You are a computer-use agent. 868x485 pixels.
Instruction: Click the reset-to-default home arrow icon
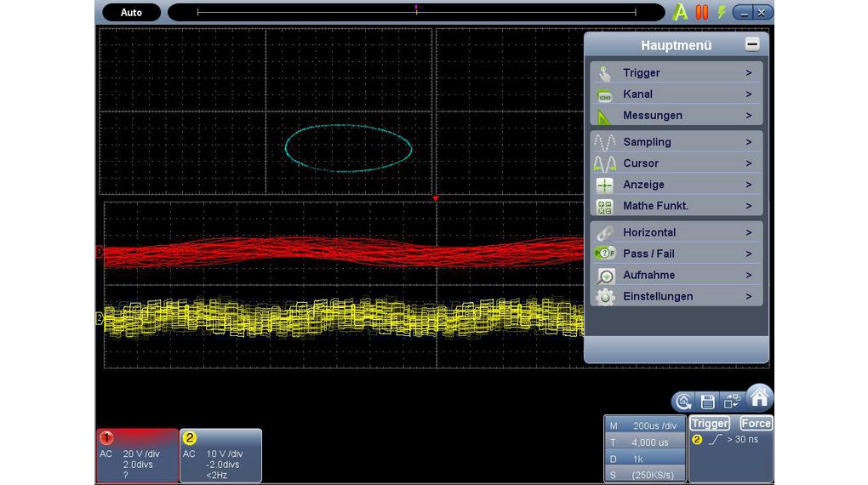682,402
